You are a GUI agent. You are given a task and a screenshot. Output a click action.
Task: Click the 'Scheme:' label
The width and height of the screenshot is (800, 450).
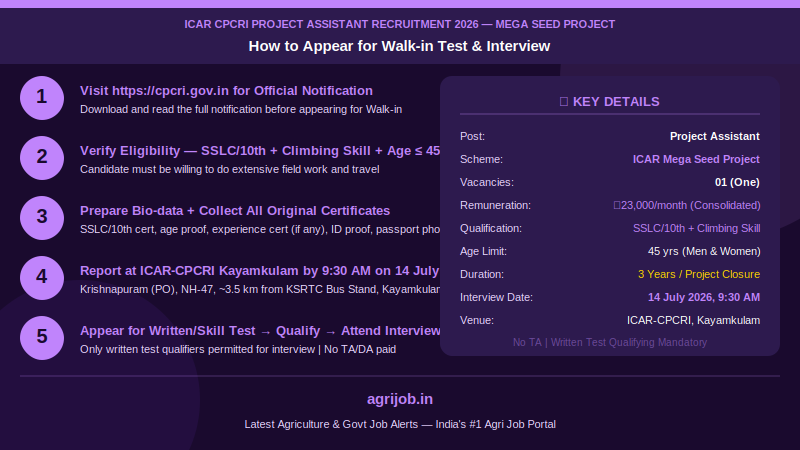coord(481,159)
